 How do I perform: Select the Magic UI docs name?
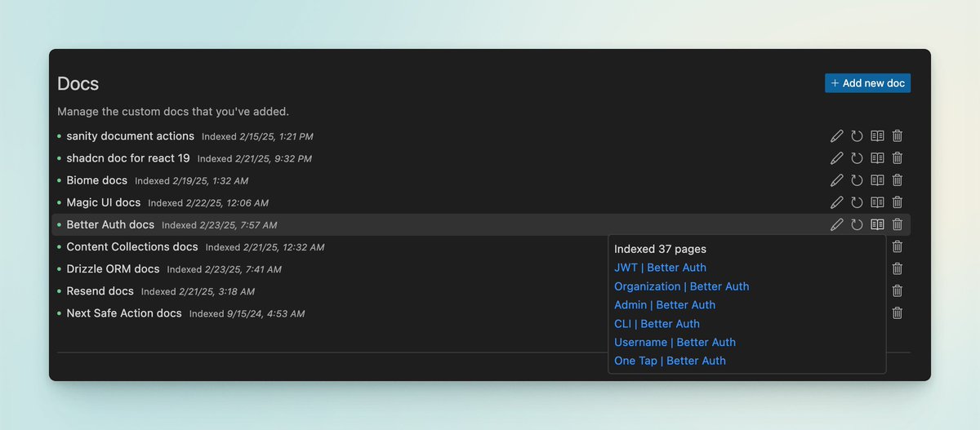point(104,202)
